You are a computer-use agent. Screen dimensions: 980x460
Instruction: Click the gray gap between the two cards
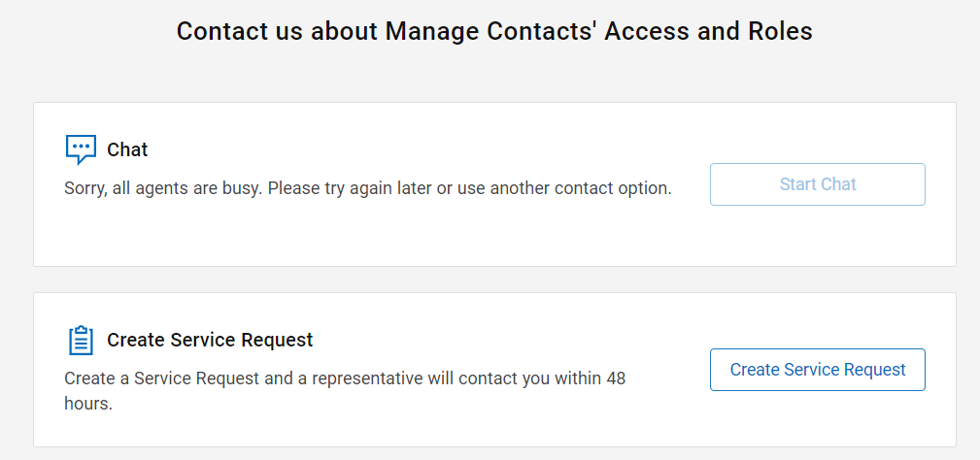point(494,279)
